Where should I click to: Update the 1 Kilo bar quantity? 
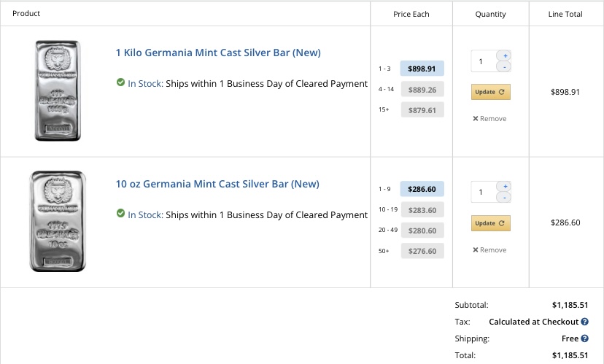[x=490, y=92]
